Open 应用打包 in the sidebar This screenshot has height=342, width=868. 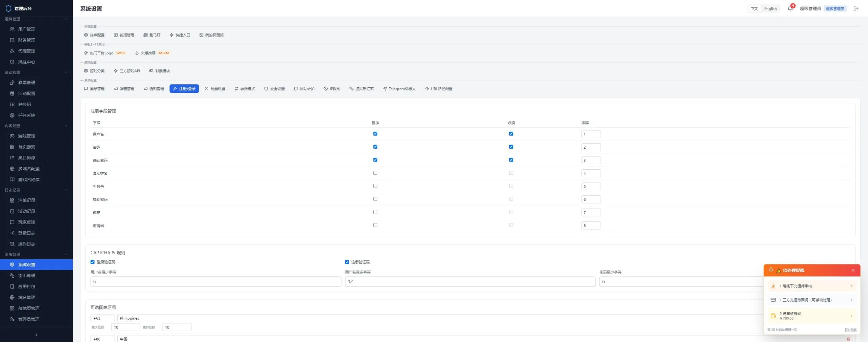coord(36,286)
